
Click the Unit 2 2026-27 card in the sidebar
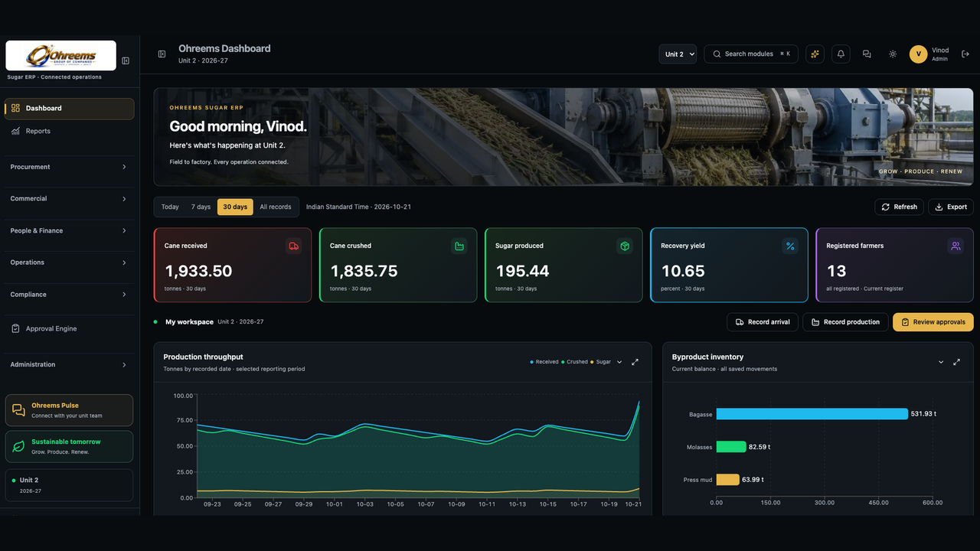[x=69, y=485]
